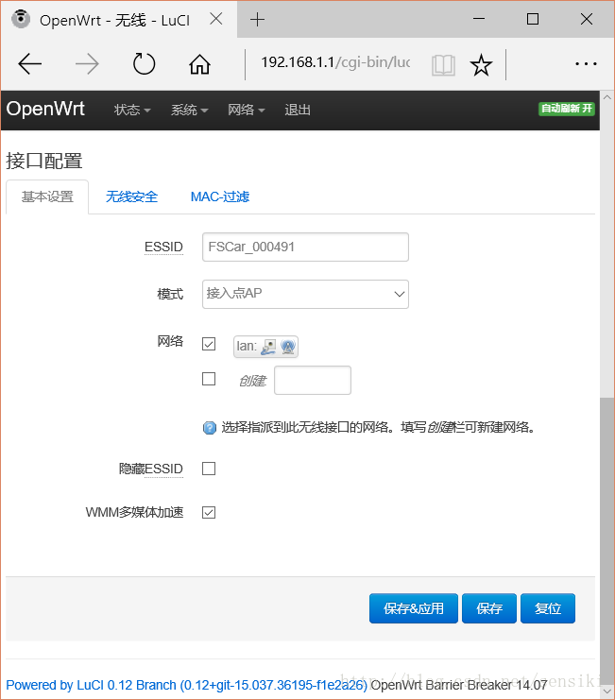
Task: Open the 模式 mode dropdown
Action: [305, 294]
